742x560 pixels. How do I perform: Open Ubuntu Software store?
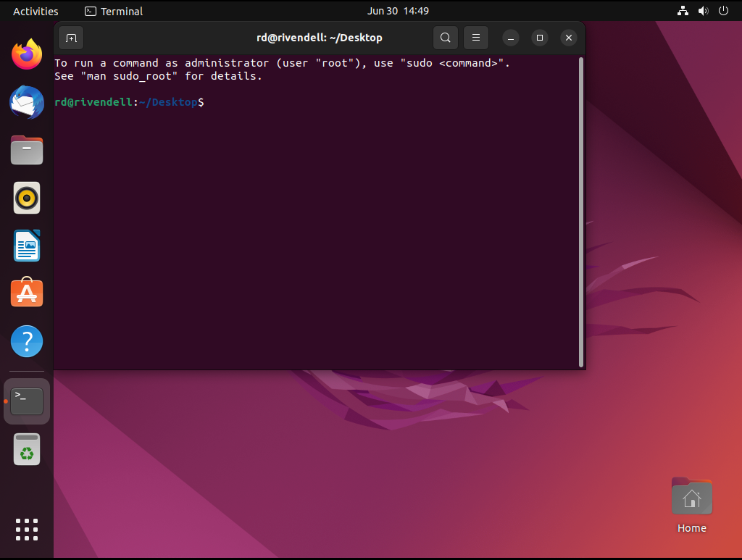[27, 293]
